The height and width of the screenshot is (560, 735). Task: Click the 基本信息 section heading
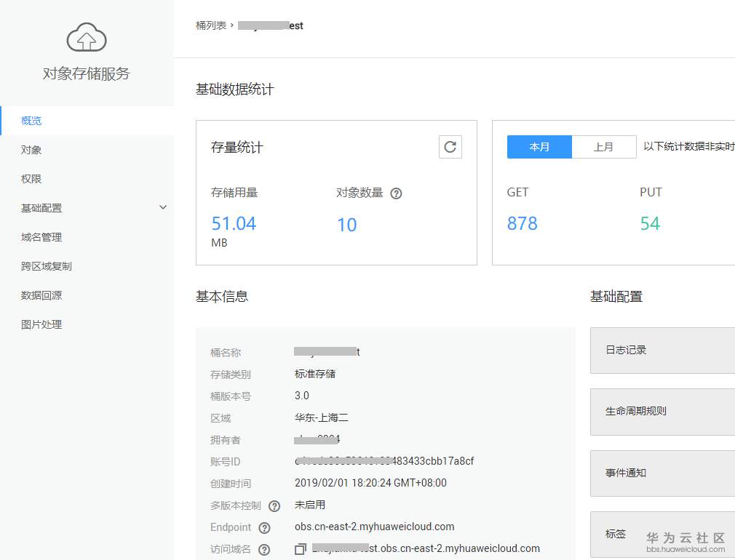[x=222, y=296]
